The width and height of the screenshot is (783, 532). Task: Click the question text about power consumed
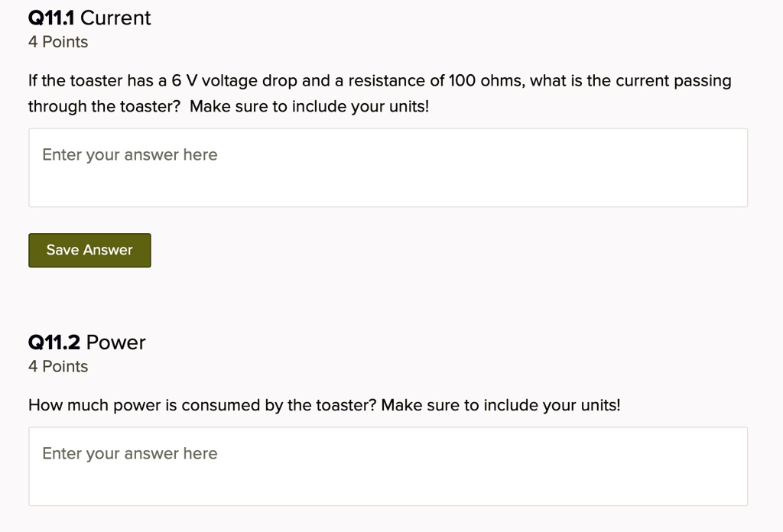click(x=324, y=405)
